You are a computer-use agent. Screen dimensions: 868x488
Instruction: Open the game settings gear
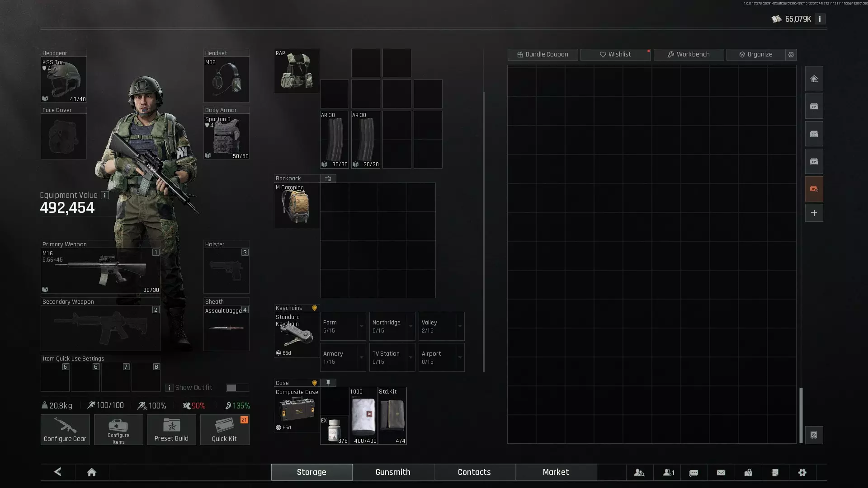[802, 472]
